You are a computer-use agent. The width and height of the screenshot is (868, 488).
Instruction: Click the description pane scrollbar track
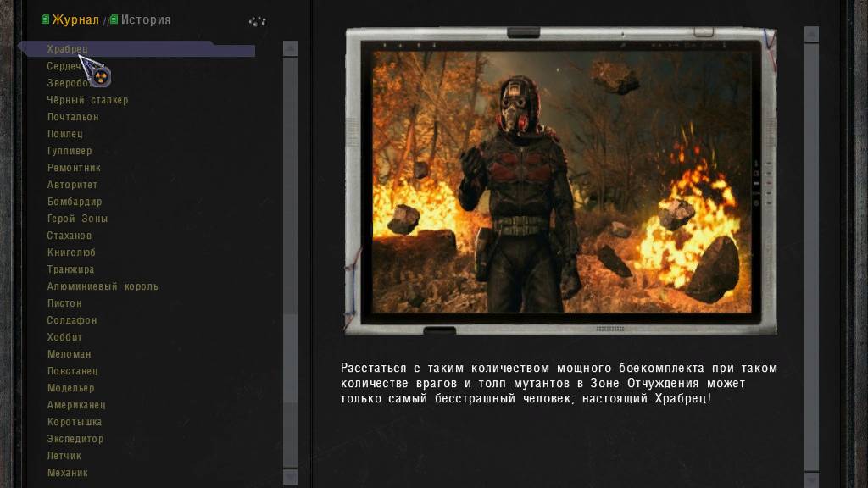811,258
